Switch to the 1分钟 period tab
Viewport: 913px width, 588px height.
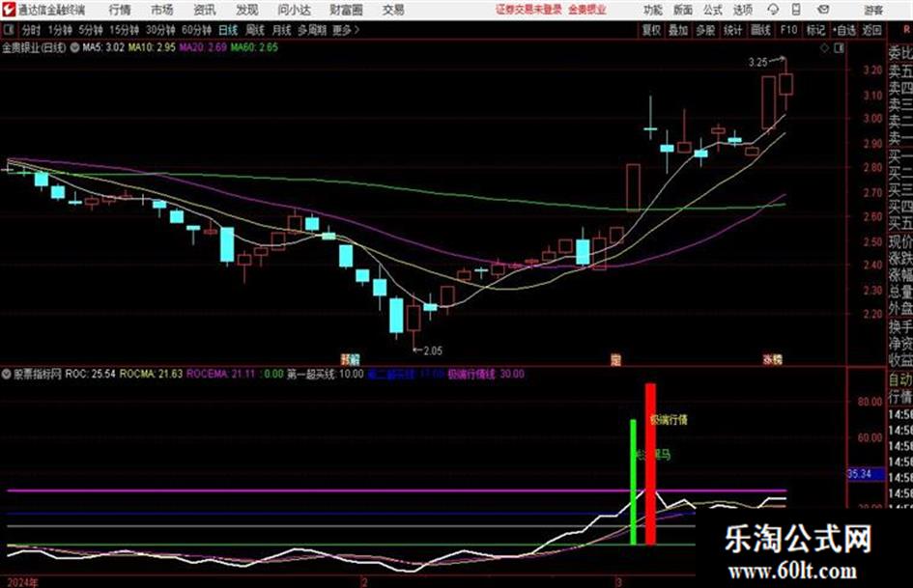(59, 30)
